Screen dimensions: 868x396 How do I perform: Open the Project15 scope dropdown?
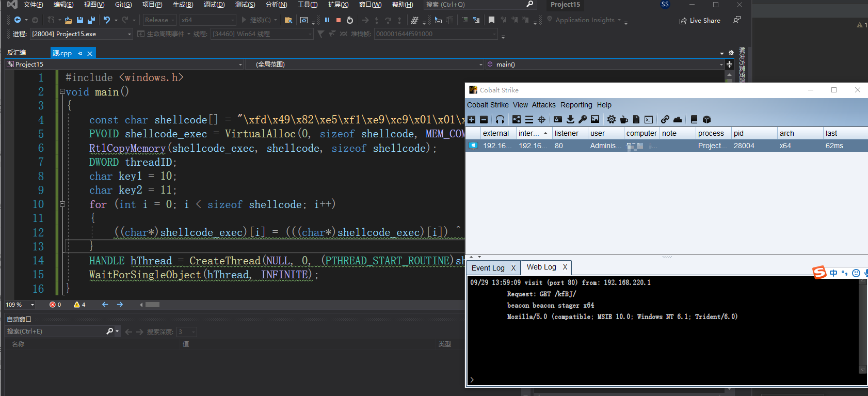tap(124, 65)
